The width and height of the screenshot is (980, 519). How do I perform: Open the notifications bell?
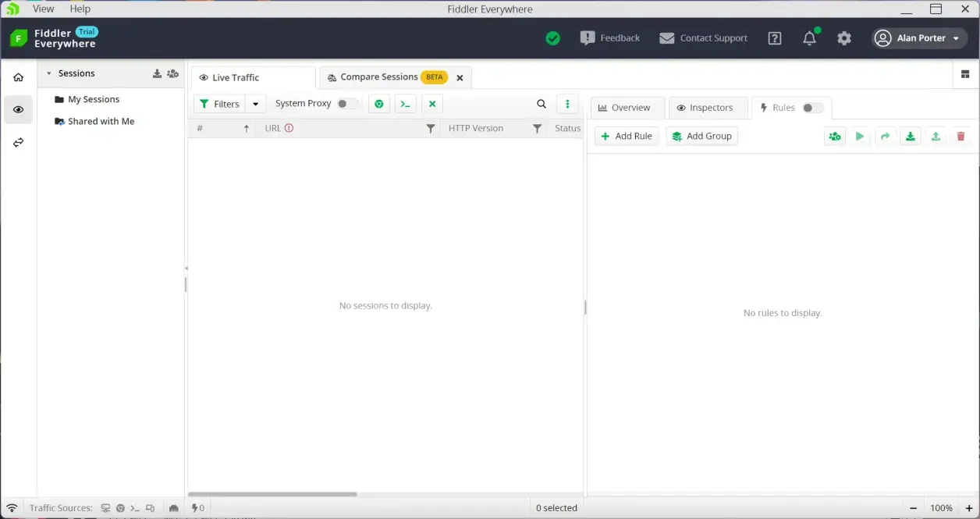(x=810, y=38)
